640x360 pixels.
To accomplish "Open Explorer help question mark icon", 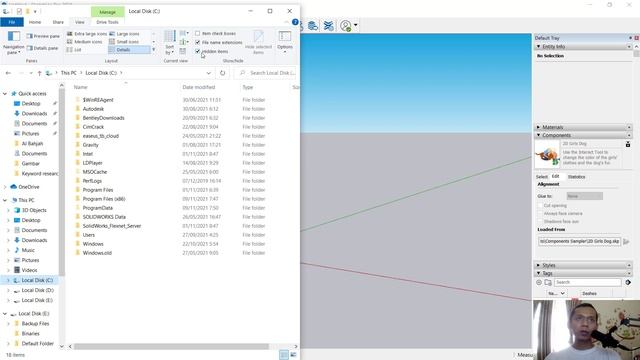I will click(x=295, y=22).
